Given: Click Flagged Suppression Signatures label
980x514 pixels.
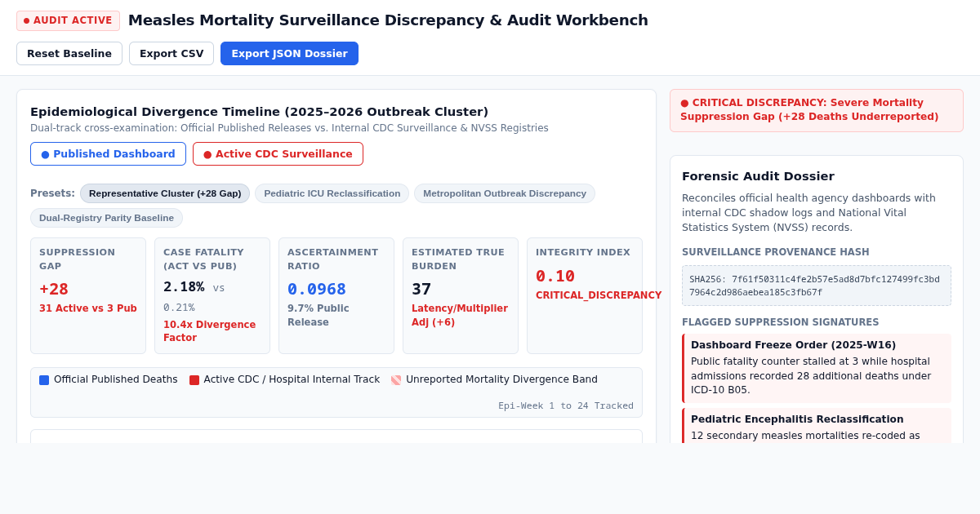Looking at the screenshot, I should pos(781,322).
